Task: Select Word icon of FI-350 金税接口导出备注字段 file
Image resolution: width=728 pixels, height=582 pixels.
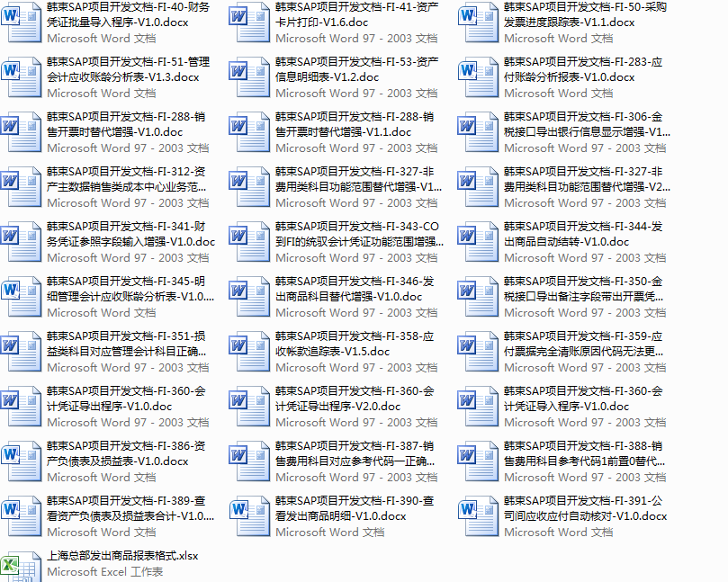Action: click(478, 296)
